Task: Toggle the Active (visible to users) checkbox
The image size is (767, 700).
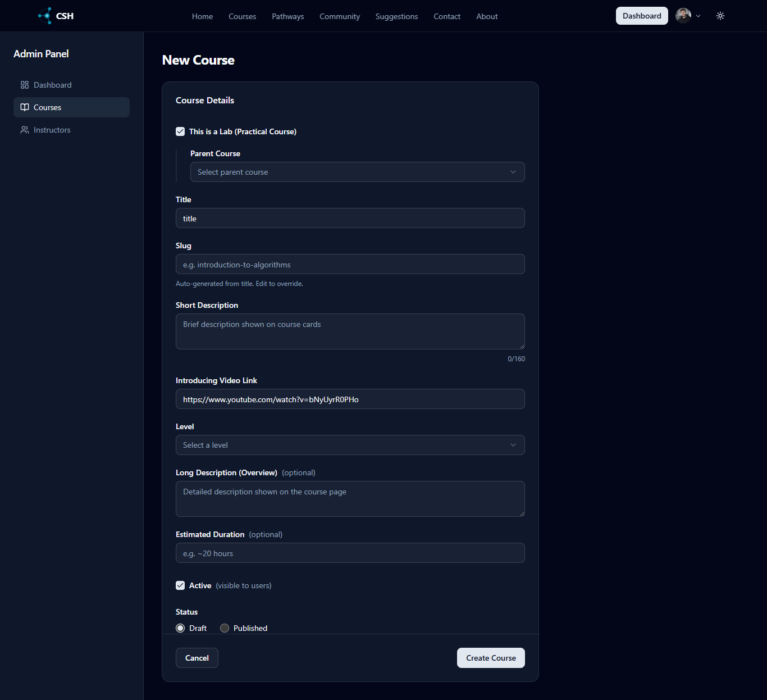Action: tap(180, 585)
